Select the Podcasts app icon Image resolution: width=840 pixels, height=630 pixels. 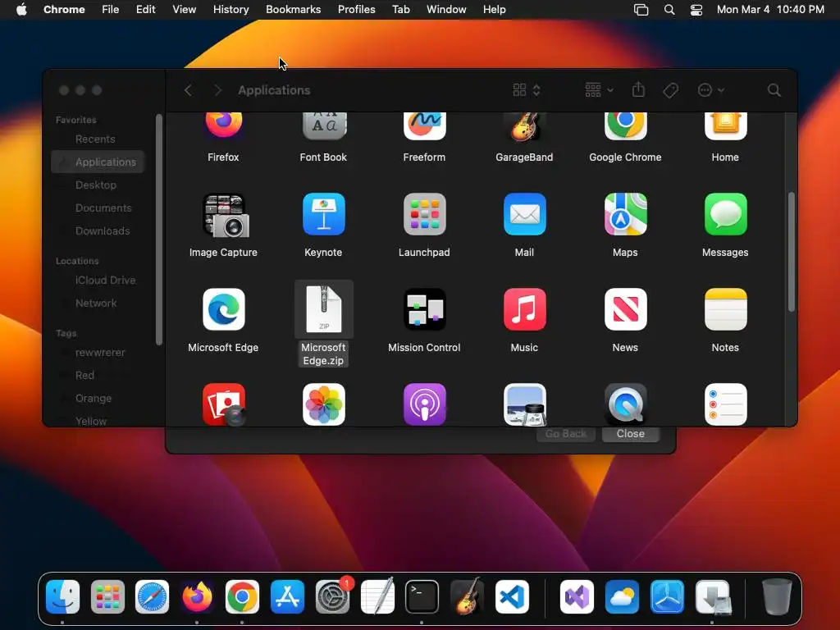(x=424, y=404)
